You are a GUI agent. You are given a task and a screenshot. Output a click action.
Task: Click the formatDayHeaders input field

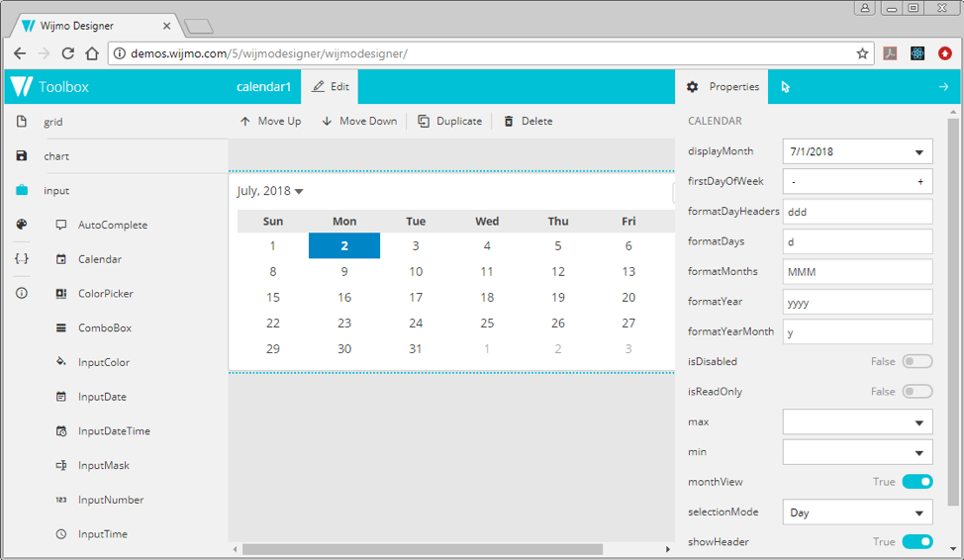[x=858, y=212]
